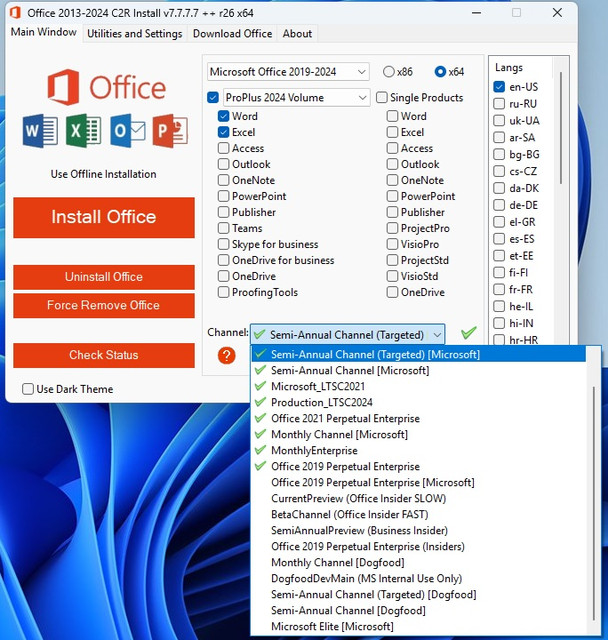Check the fr-FR language
This screenshot has height=640, width=608.
(499, 289)
